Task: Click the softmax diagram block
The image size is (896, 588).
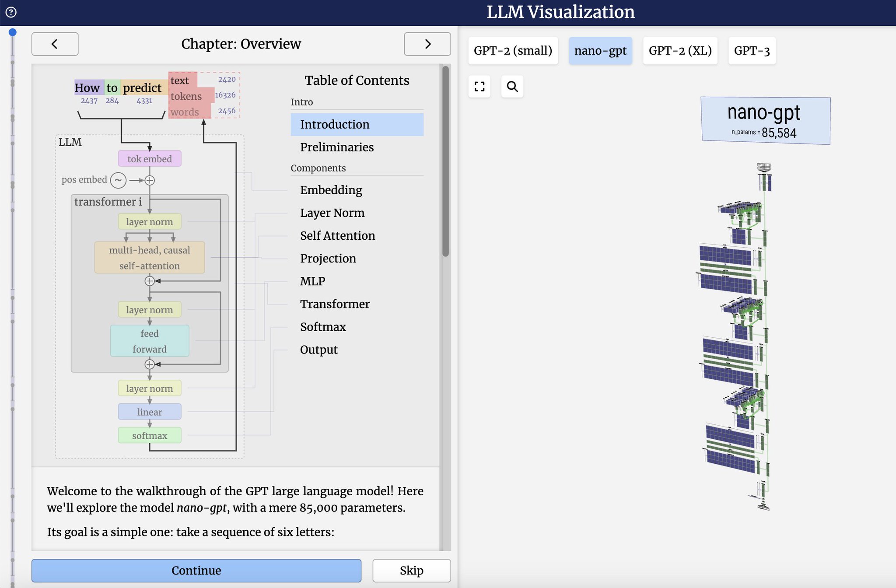Action: click(150, 435)
